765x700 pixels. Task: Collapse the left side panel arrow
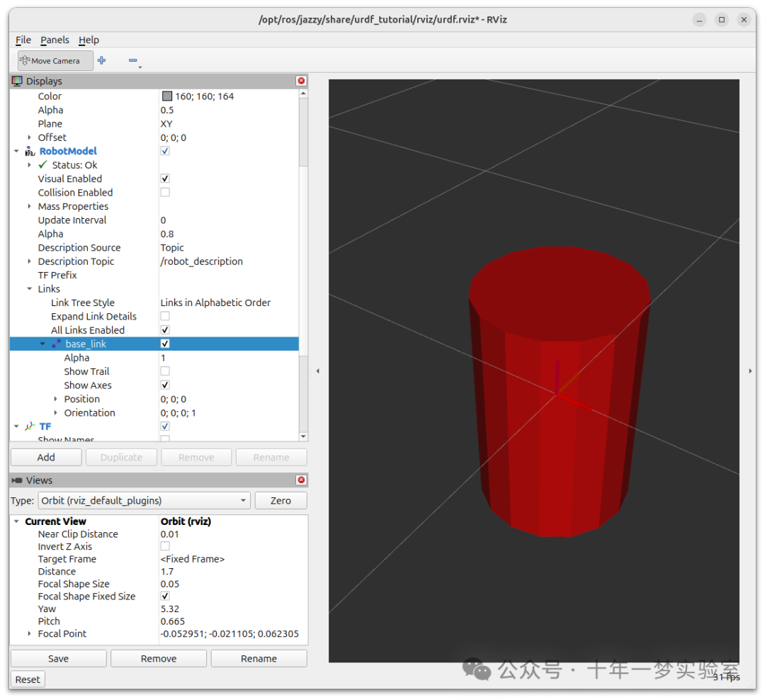[x=317, y=371]
